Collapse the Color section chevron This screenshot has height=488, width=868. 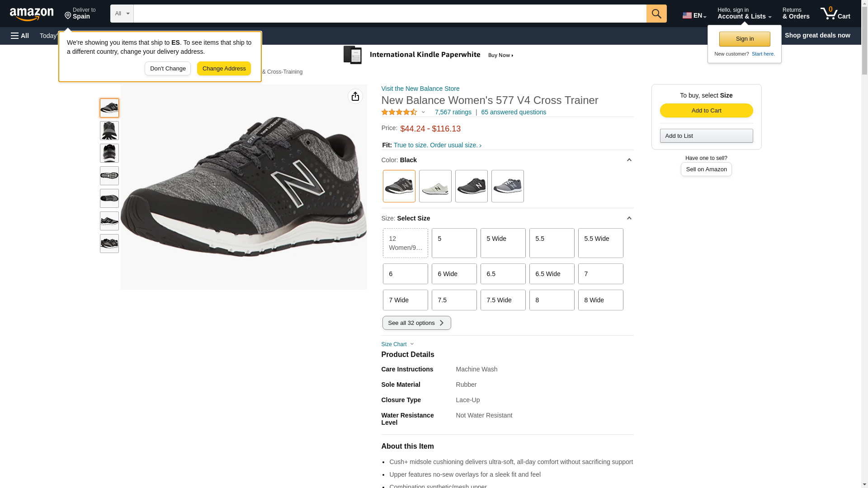(629, 160)
